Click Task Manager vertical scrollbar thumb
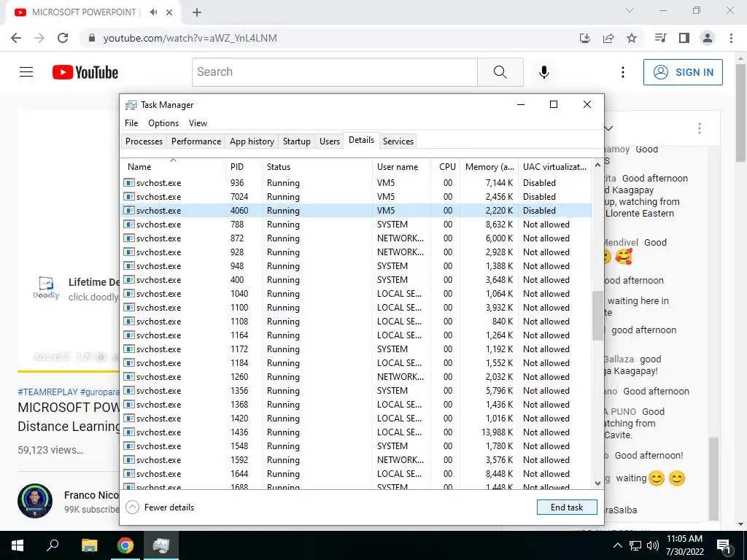Screen dimensions: 747x560 click(597, 316)
